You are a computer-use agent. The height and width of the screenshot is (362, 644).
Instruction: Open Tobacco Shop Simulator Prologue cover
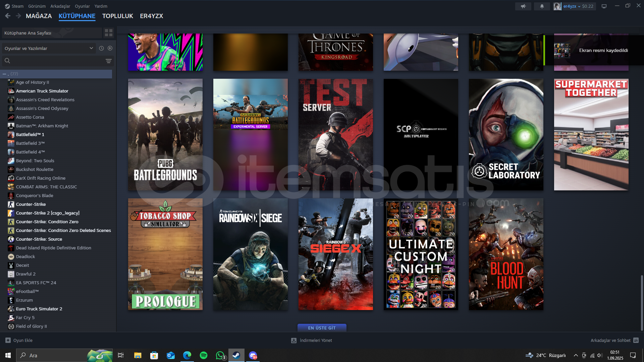(x=165, y=254)
